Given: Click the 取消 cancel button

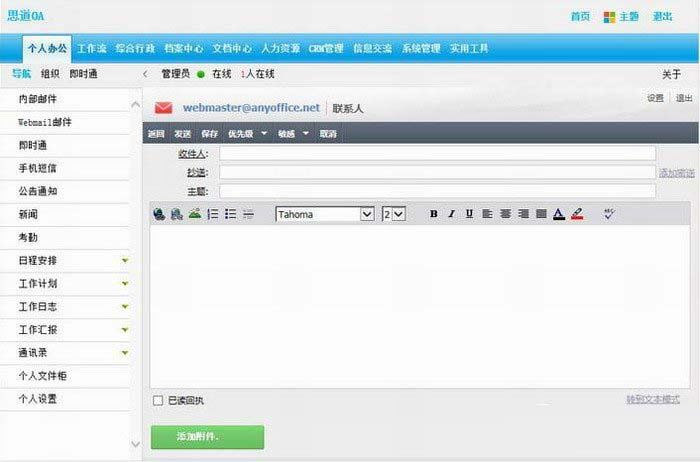Looking at the screenshot, I should pos(328,133).
